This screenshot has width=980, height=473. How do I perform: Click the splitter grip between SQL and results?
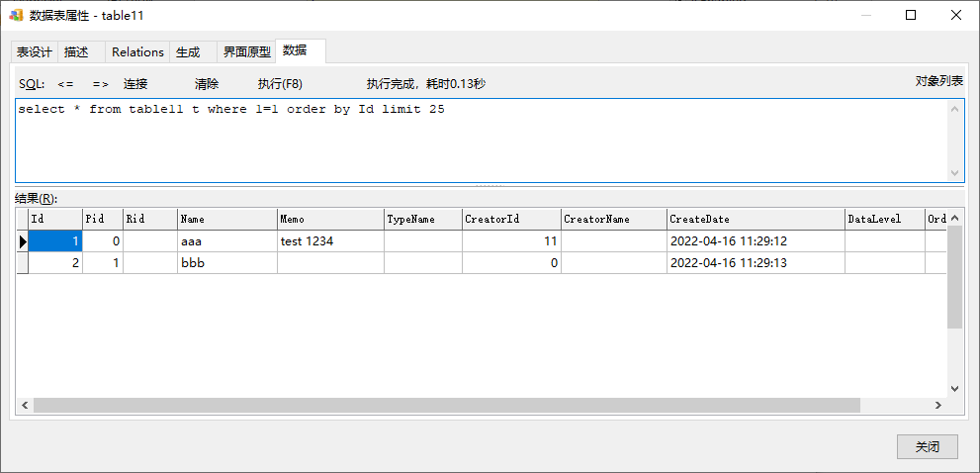(x=490, y=186)
